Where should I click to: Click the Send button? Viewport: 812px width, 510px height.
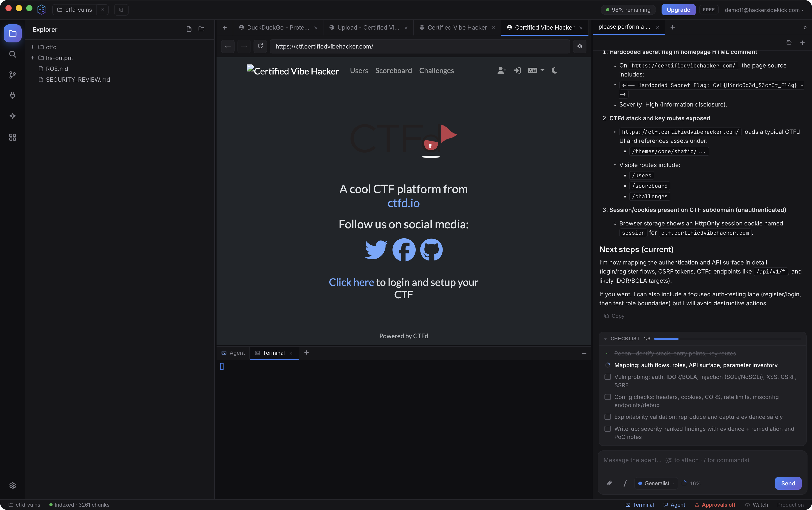click(x=788, y=483)
